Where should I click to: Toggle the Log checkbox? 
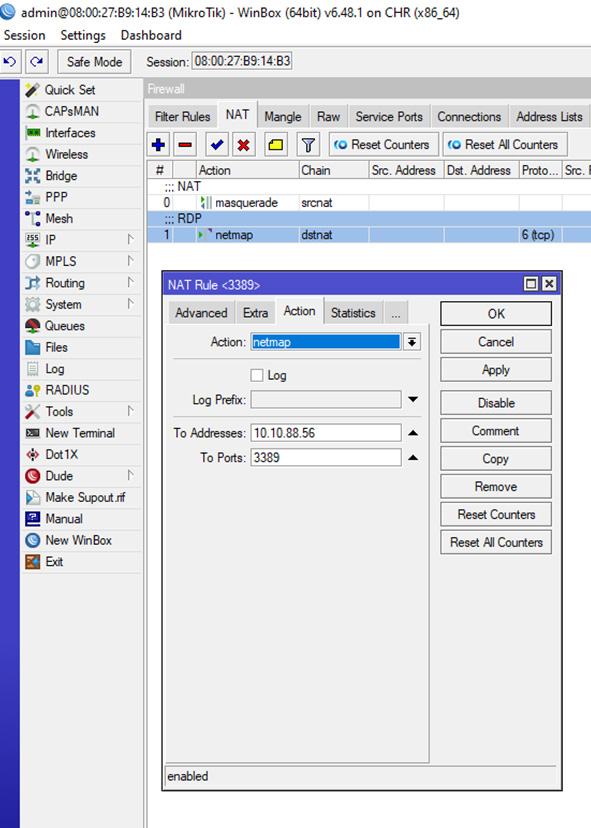tap(257, 375)
